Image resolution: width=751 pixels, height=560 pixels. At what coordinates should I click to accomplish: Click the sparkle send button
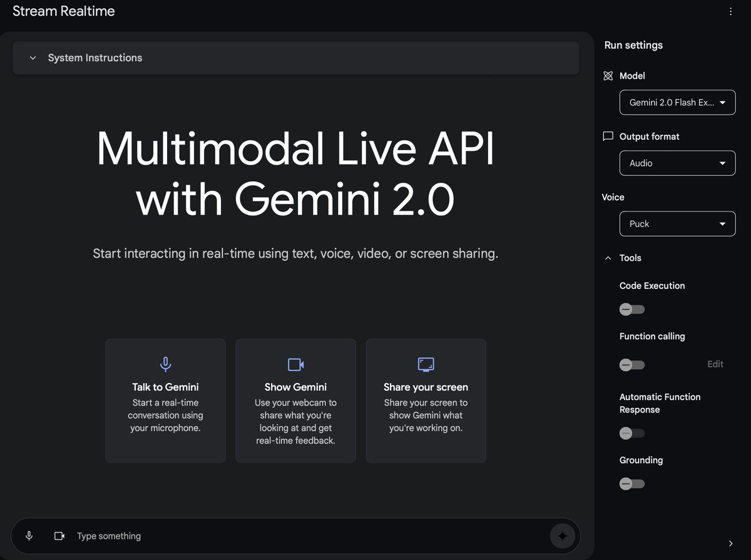[562, 536]
